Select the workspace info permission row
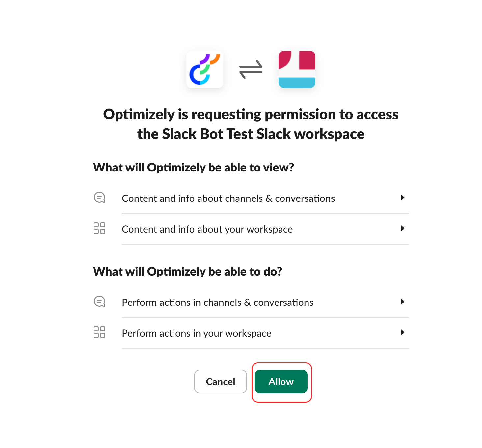This screenshot has height=448, width=482. point(207,229)
